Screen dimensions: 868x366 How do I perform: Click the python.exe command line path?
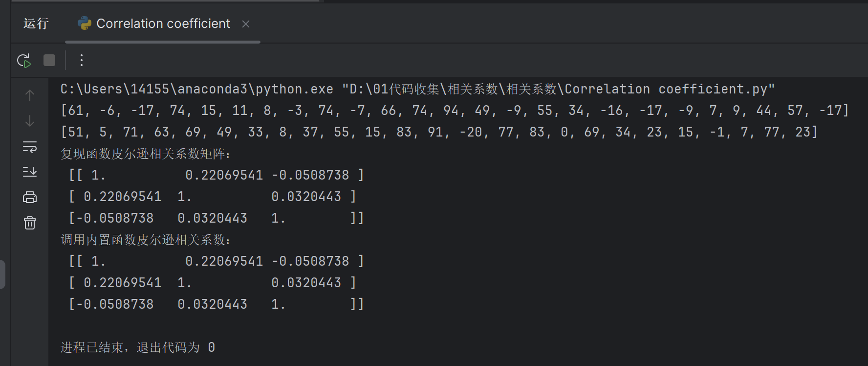click(417, 89)
